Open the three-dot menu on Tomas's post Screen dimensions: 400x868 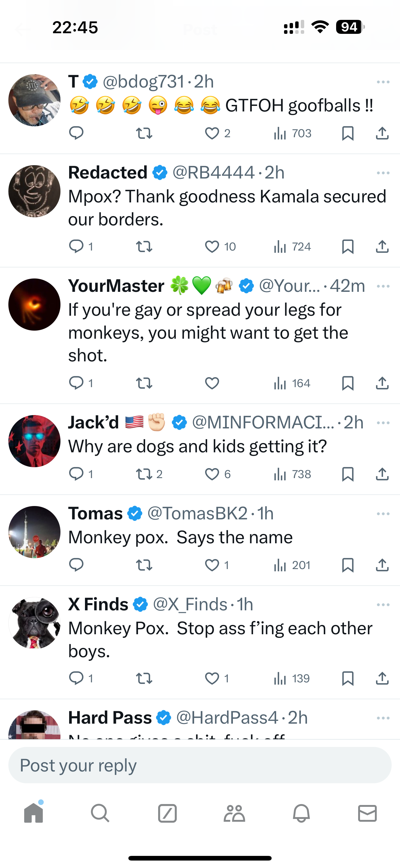[x=383, y=514]
